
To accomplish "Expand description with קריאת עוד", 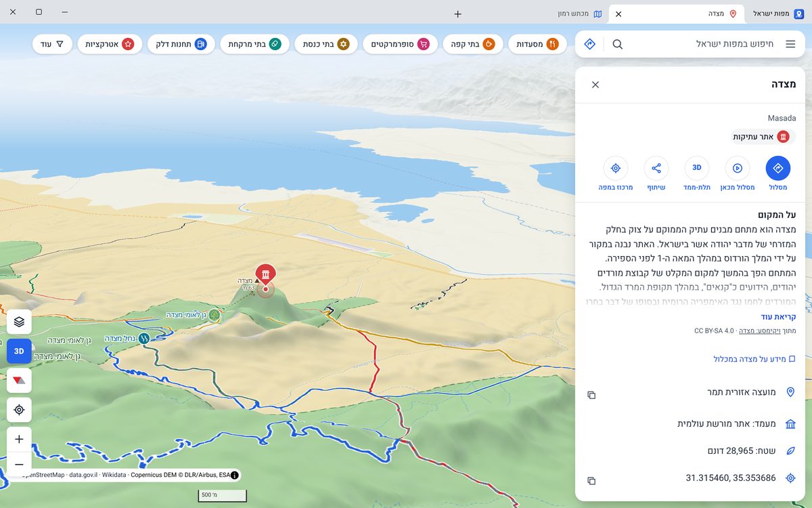I will click(778, 317).
